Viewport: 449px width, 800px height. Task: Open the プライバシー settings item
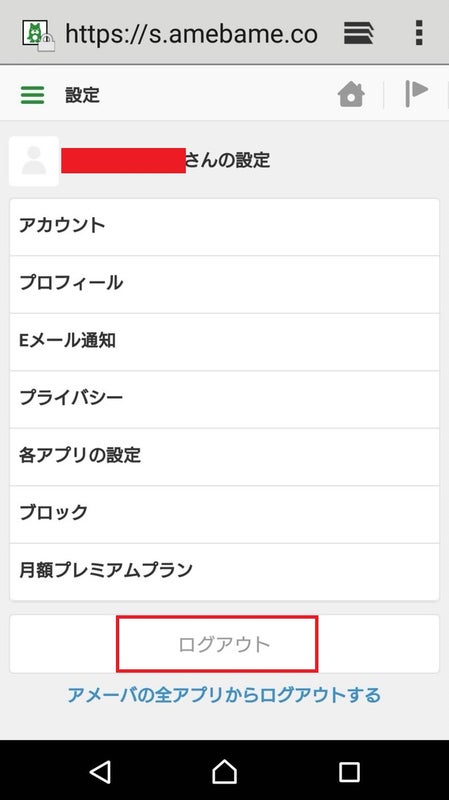pos(224,399)
